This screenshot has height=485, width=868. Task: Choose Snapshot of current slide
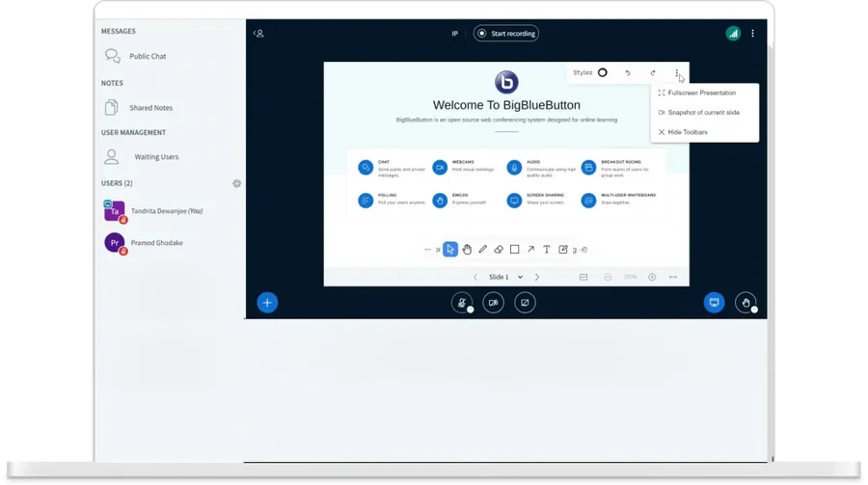(704, 113)
